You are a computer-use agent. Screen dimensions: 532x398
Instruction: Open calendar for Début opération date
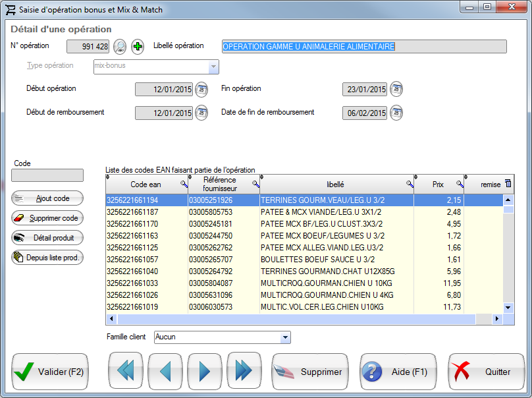coord(201,89)
